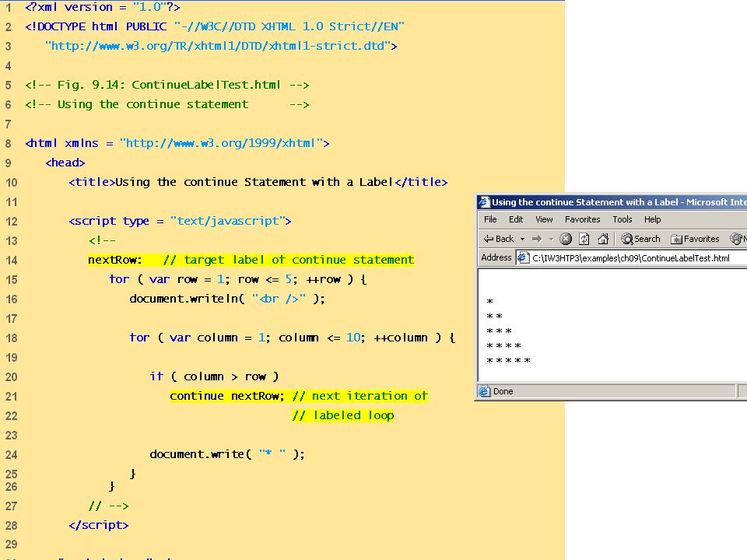Click the 'xhtml1-strict.dtd' URL on line 3
This screenshot has height=560, width=747.
coord(327,46)
